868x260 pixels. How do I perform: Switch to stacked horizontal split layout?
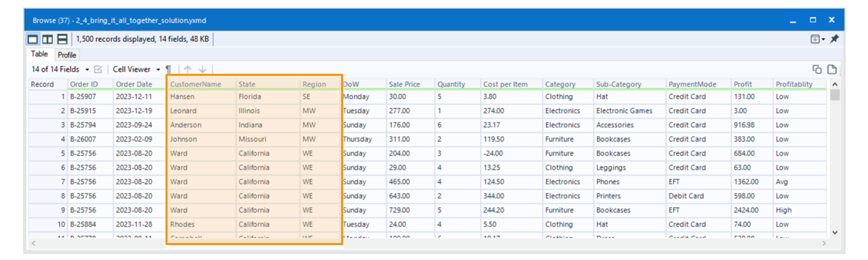(x=62, y=40)
